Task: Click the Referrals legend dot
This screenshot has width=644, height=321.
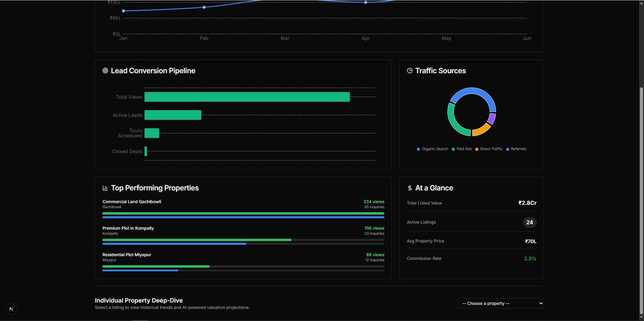Action: click(508, 149)
